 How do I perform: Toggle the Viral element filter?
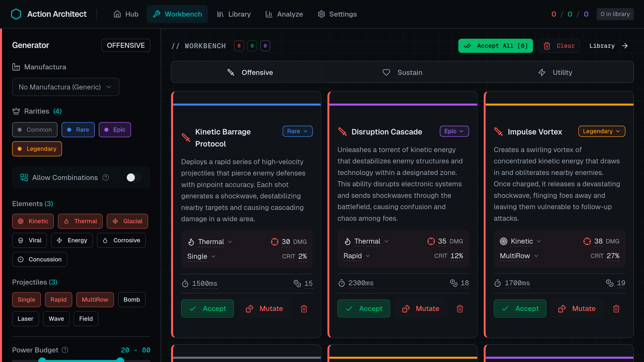[x=30, y=240]
